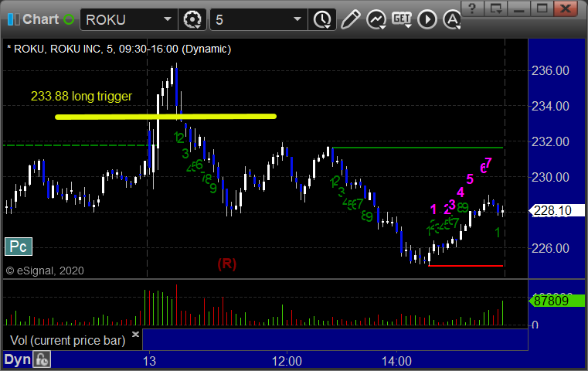Click the alerts A circle icon
This screenshot has height=371, width=588.
(452, 19)
